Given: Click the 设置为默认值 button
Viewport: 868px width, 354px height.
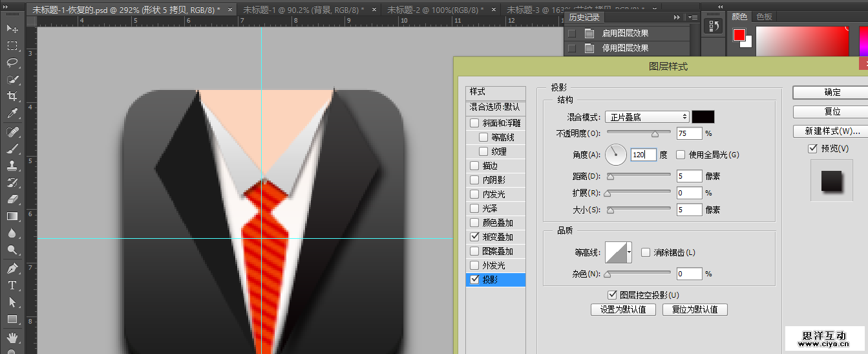Looking at the screenshot, I should click(623, 309).
